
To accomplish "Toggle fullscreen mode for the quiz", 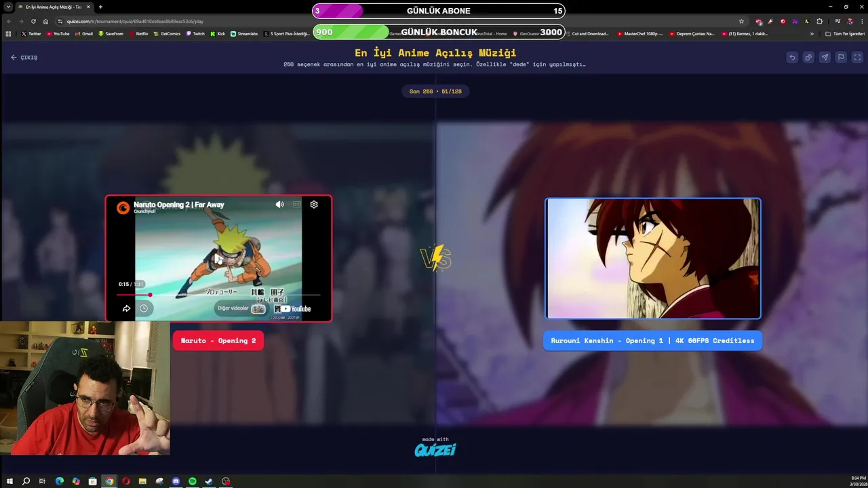I will (x=857, y=58).
